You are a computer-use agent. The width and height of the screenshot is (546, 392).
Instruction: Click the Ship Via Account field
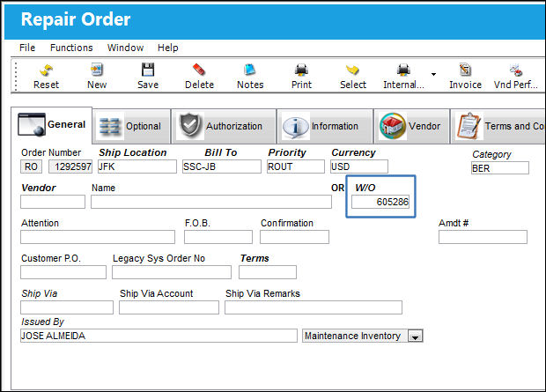pyautogui.click(x=169, y=307)
